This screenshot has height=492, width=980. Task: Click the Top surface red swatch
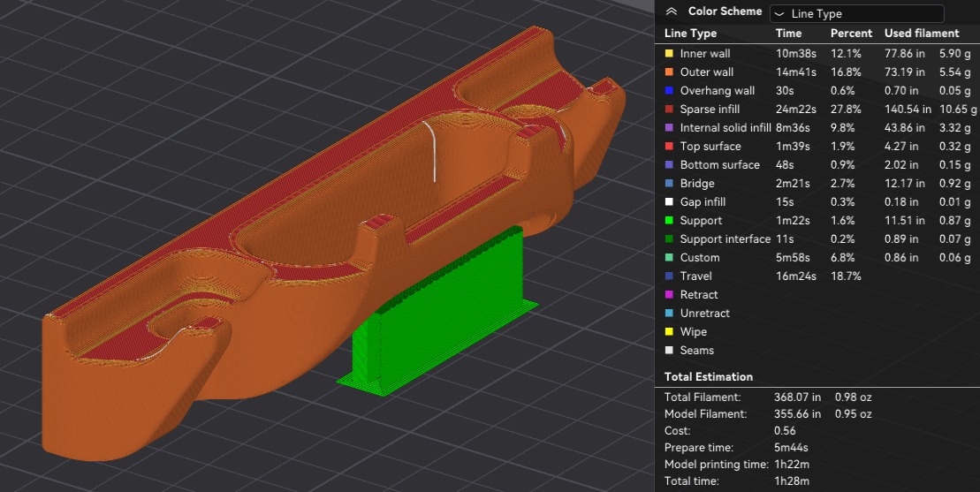pos(669,146)
